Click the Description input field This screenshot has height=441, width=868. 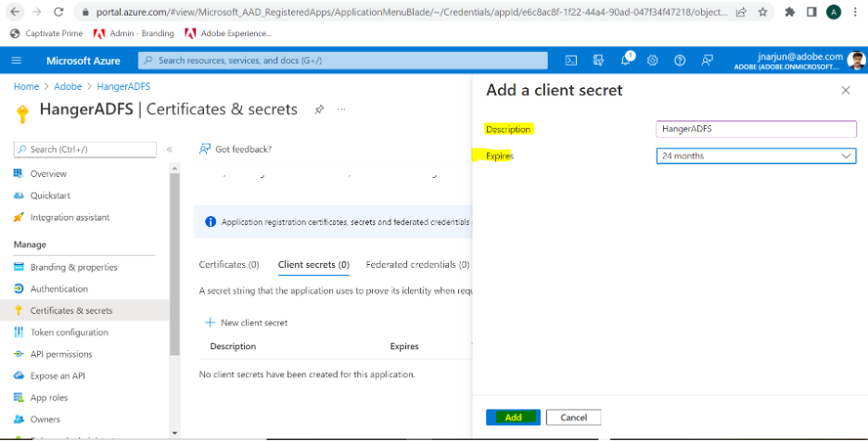756,129
